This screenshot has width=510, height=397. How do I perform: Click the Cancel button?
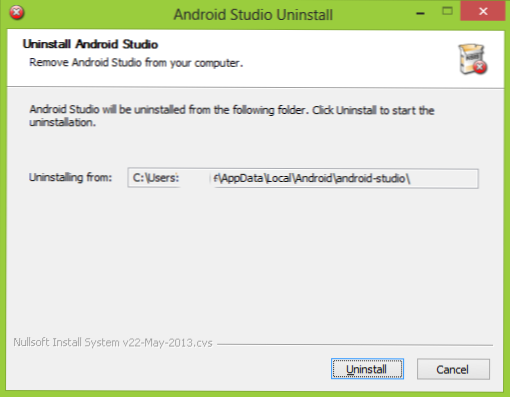(x=453, y=369)
